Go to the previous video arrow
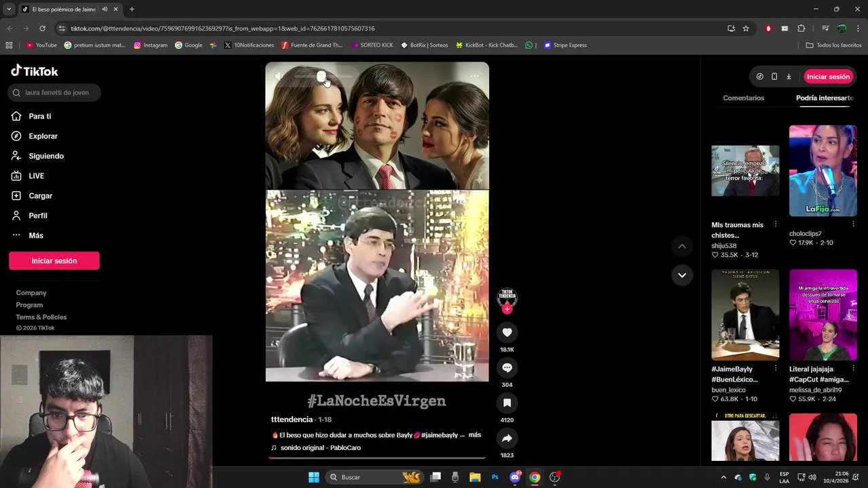Image resolution: width=868 pixels, height=488 pixels. 682,246
